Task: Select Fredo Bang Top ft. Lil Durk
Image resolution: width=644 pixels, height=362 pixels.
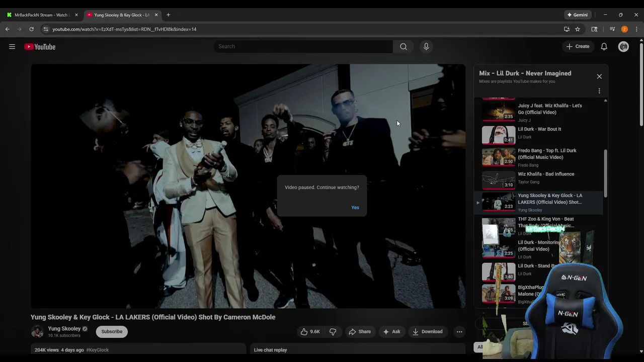Action: pos(539,157)
